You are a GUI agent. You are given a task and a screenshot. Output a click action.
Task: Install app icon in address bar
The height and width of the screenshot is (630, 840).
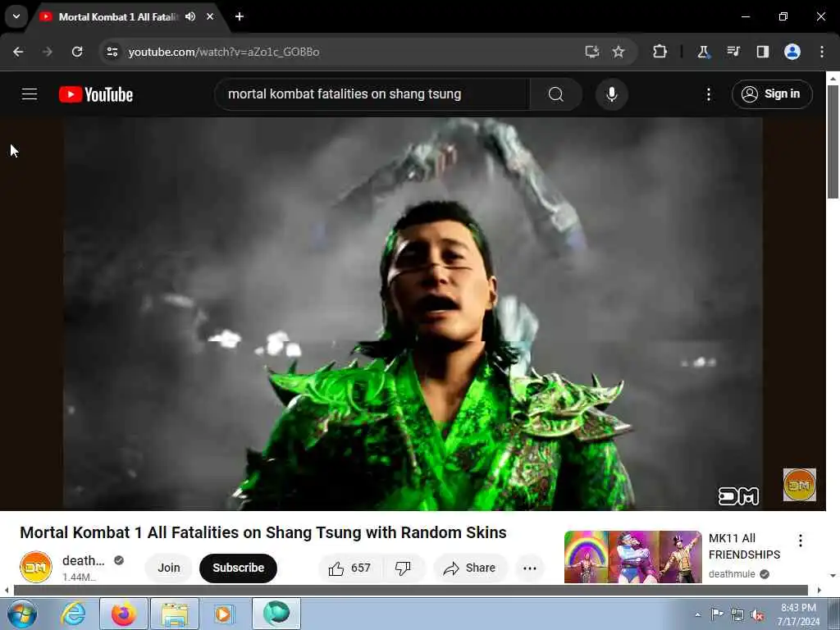(592, 52)
